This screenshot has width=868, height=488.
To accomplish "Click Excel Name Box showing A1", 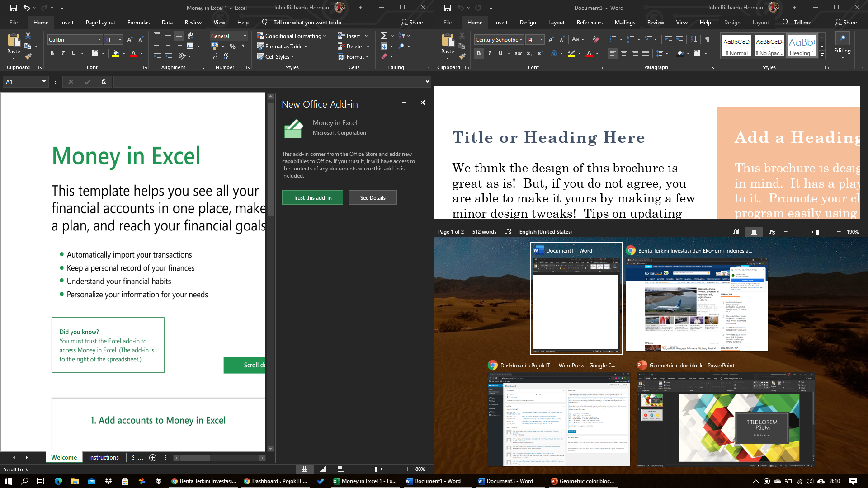I will point(25,82).
